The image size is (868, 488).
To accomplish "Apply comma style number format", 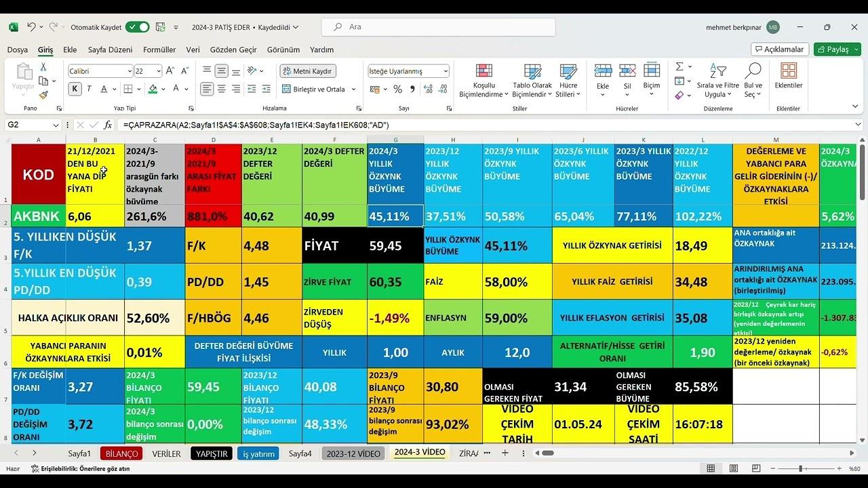I will [412, 89].
